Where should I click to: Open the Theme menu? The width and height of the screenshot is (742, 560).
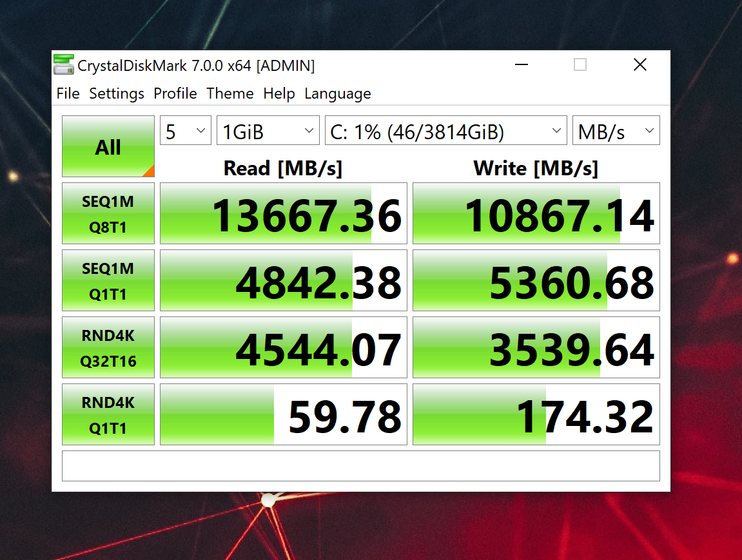pyautogui.click(x=230, y=93)
